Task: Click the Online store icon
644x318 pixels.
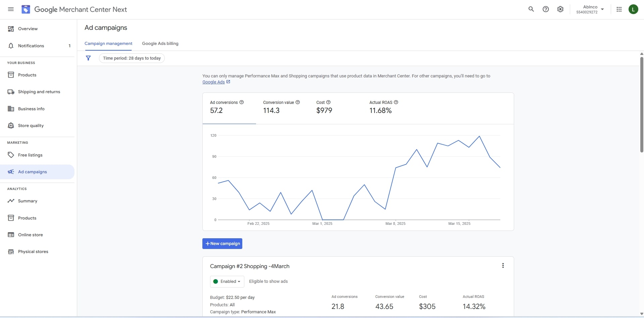Action: click(x=11, y=235)
